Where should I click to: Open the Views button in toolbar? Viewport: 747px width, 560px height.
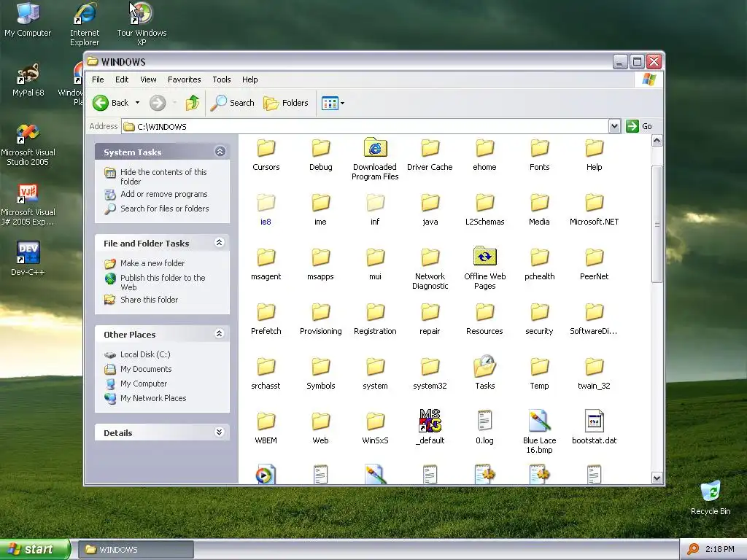point(330,103)
